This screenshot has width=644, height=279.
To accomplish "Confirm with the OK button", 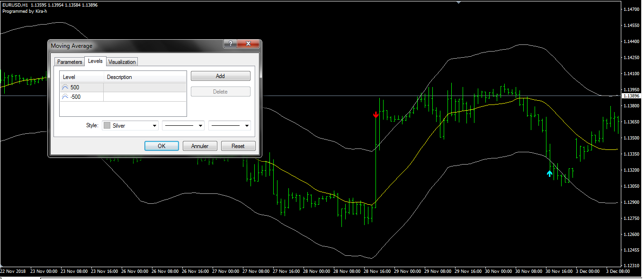I will coord(161,146).
